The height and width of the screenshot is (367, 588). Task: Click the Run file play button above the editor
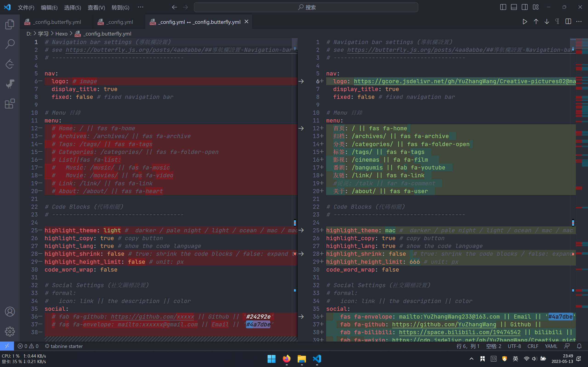[x=525, y=21]
